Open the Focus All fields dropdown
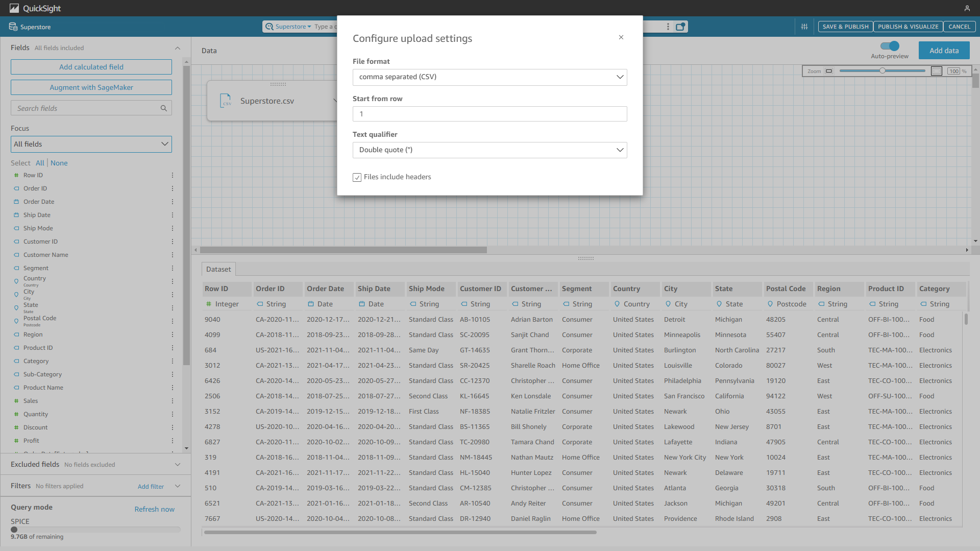This screenshot has width=980, height=551. [91, 144]
